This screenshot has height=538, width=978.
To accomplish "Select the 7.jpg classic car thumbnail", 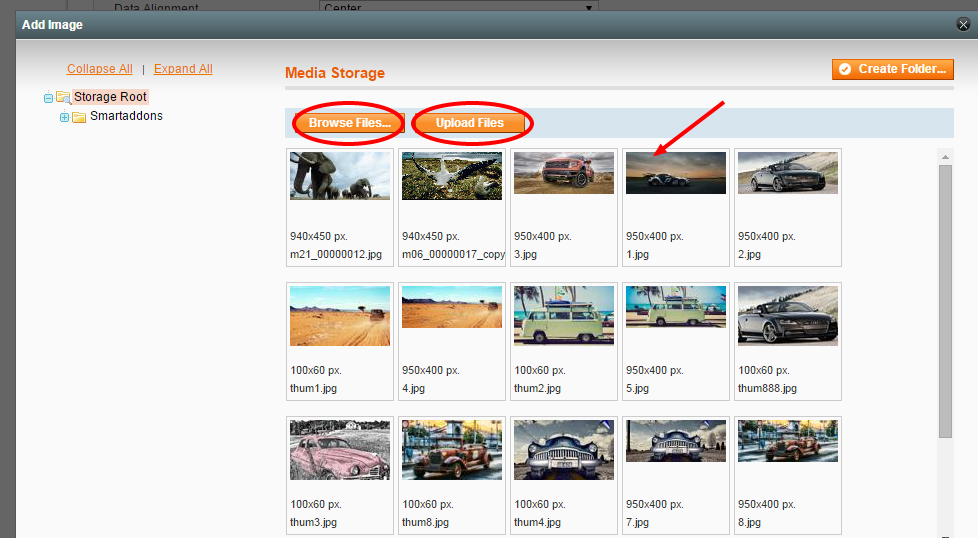I will click(x=675, y=441).
